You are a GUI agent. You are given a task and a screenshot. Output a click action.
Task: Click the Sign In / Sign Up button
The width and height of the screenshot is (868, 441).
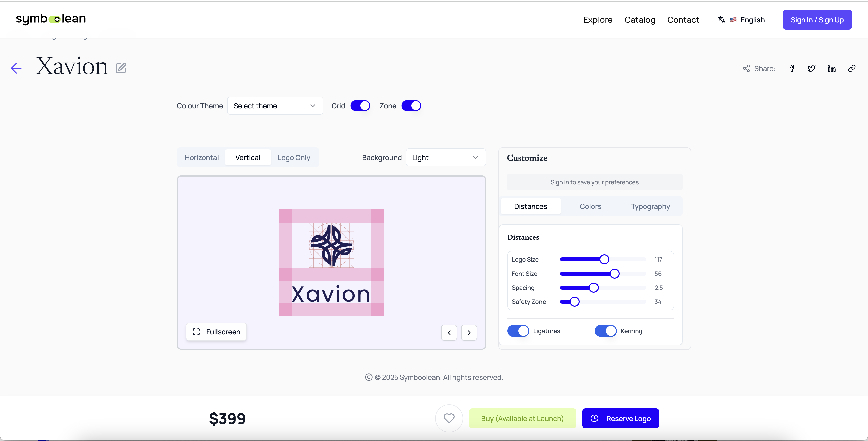(x=817, y=20)
